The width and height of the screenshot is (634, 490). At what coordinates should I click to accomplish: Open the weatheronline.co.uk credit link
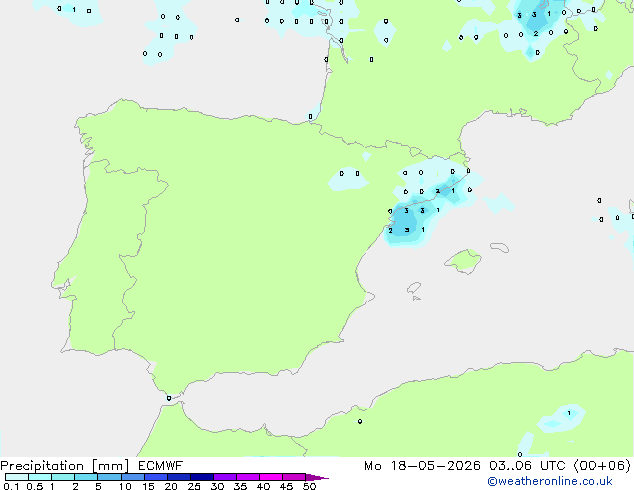550,481
